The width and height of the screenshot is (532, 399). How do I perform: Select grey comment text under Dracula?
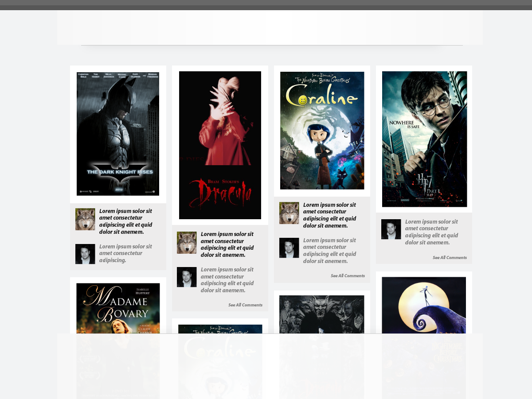227,280
